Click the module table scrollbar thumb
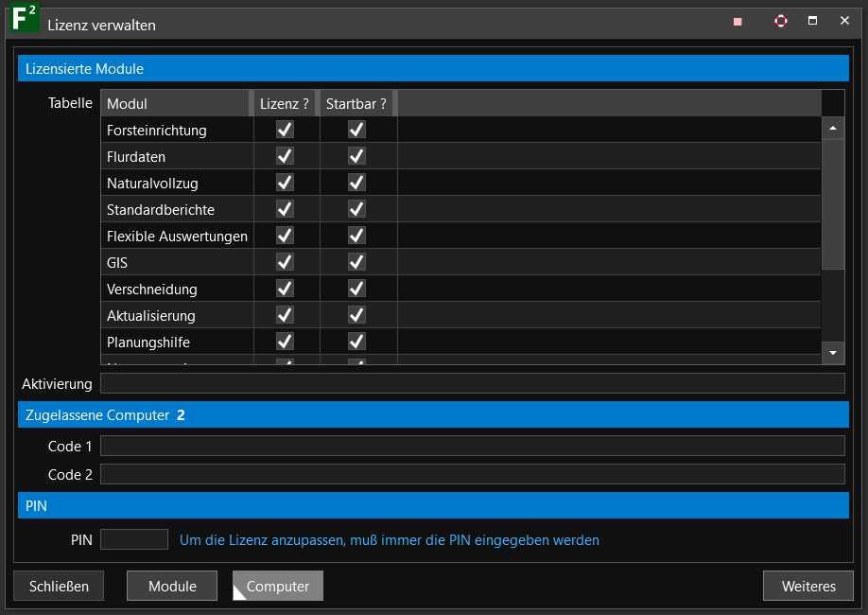The image size is (868, 615). tap(833, 203)
